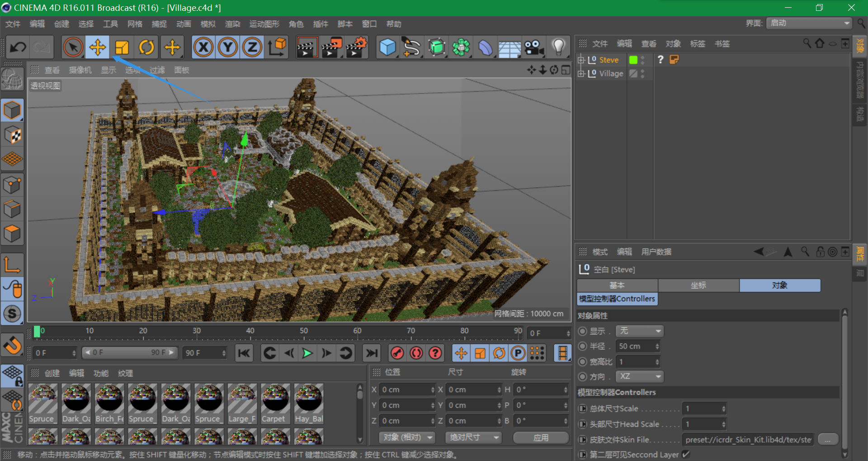Screen dimensions: 868x461
Task: Click Steve's green layer color swatch
Action: click(x=633, y=60)
